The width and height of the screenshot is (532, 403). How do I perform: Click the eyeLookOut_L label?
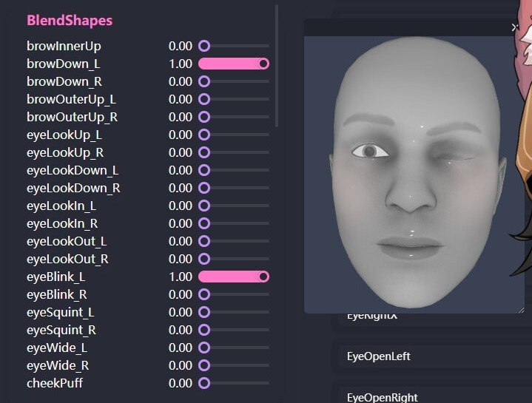[x=67, y=241]
